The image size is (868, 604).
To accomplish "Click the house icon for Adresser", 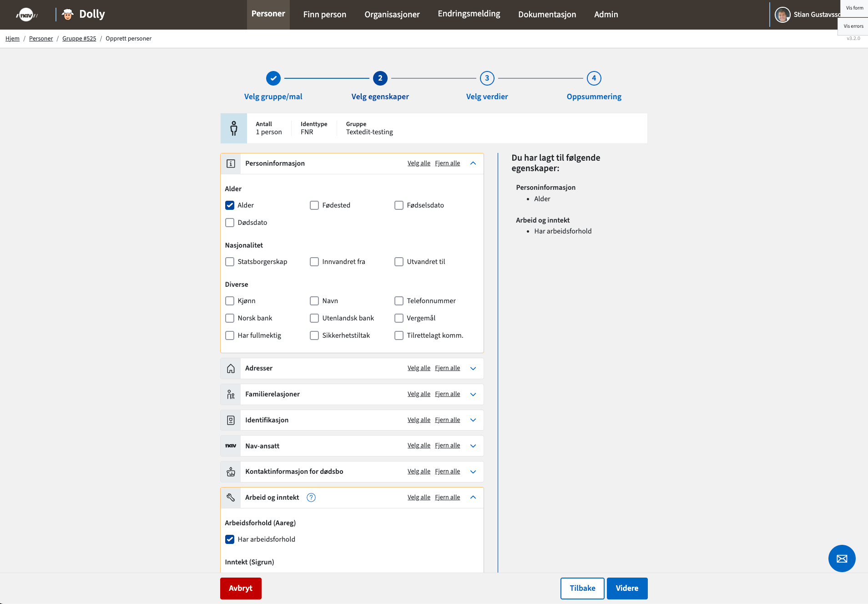I will pyautogui.click(x=231, y=368).
